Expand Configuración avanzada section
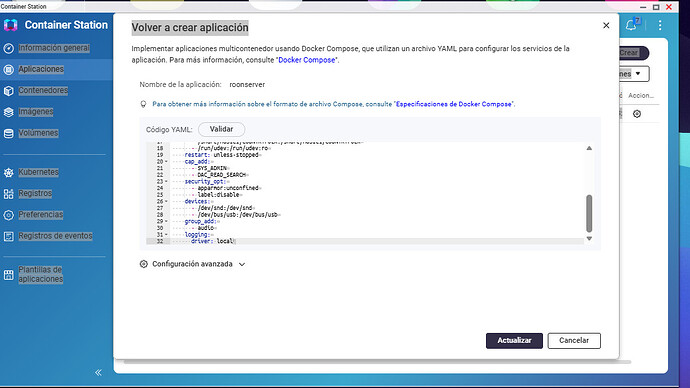The width and height of the screenshot is (690, 388). (192, 264)
